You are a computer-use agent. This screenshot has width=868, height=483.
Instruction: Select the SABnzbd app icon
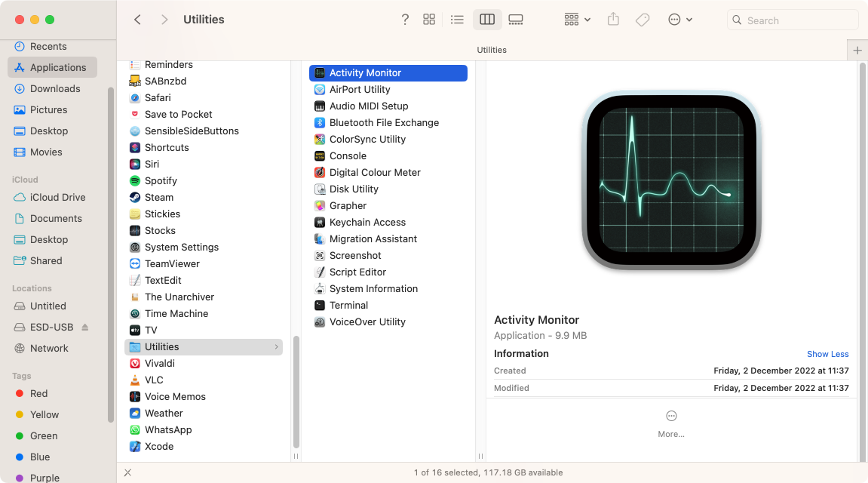135,81
